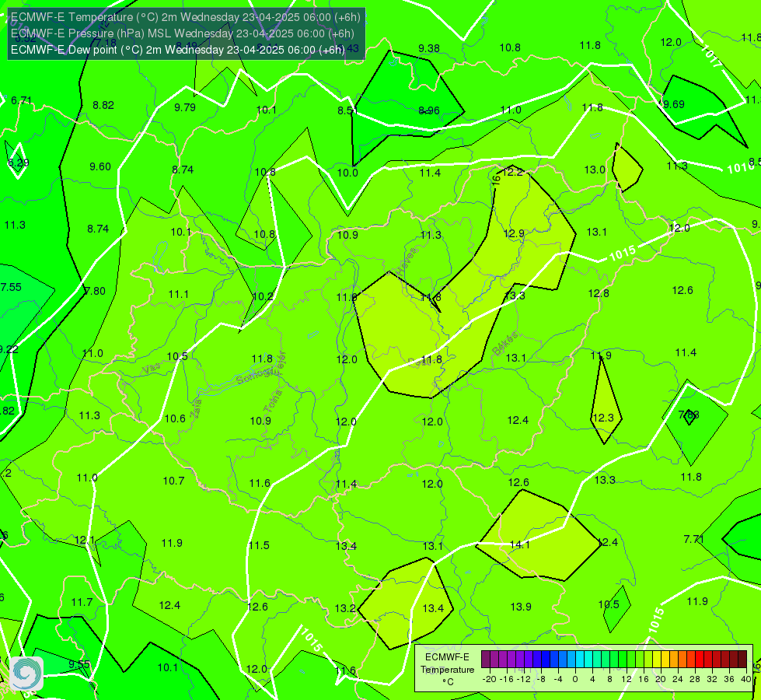This screenshot has height=700, width=761.
Task: Click the temperature value 10.2
Action: coord(263,296)
